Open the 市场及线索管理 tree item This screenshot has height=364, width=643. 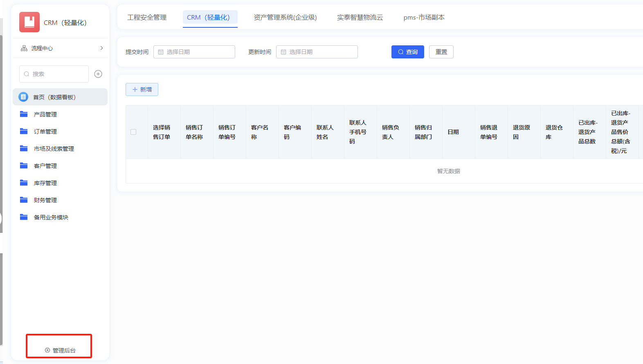[54, 149]
